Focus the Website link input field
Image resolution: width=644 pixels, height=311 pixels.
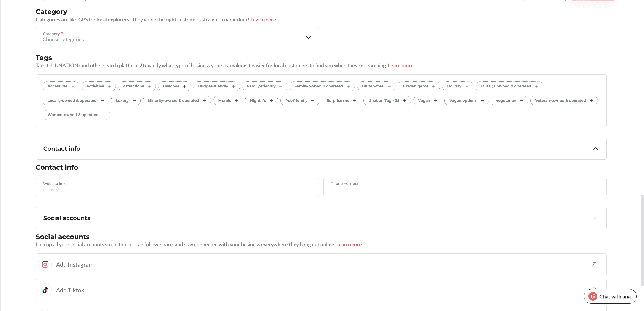coord(177,189)
